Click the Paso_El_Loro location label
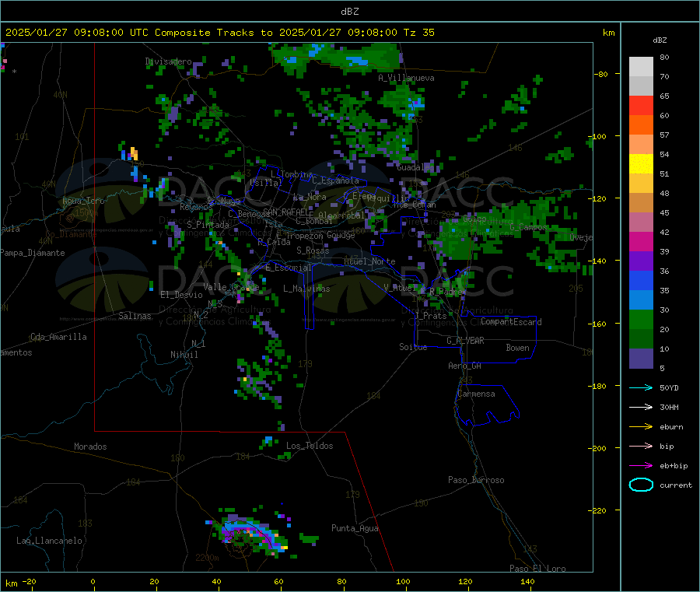 (537, 569)
